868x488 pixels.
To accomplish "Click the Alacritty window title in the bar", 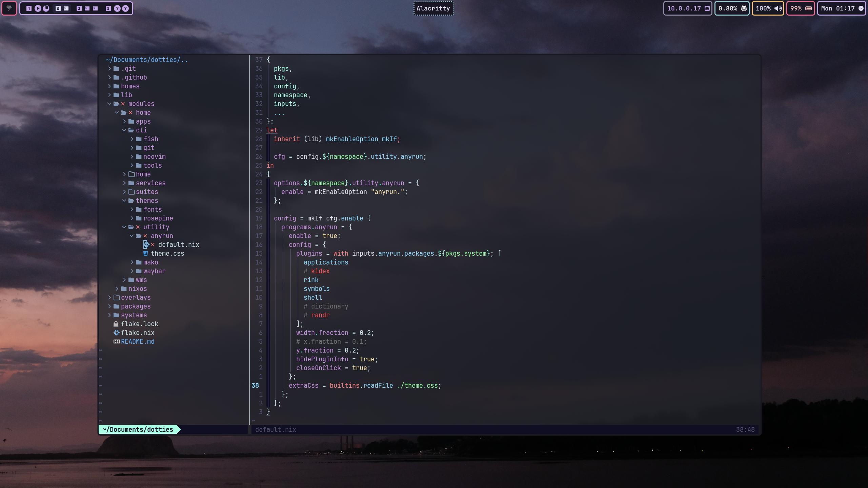I will pos(433,8).
